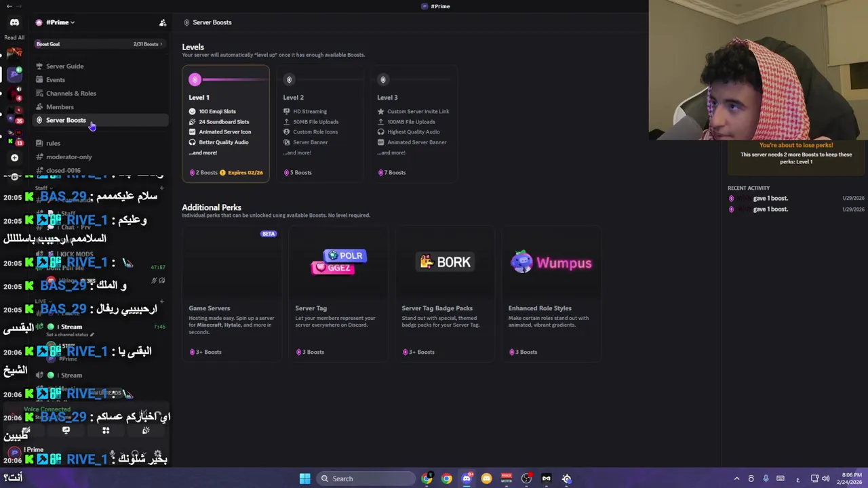This screenshot has width=868, height=488.
Task: Open the Voicemeeter taskbar icon
Action: tap(506, 479)
